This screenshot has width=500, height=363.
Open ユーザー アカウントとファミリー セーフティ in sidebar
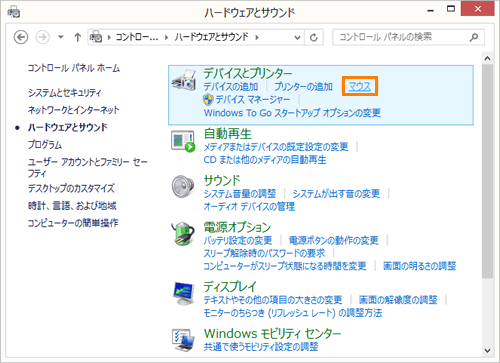87,167
